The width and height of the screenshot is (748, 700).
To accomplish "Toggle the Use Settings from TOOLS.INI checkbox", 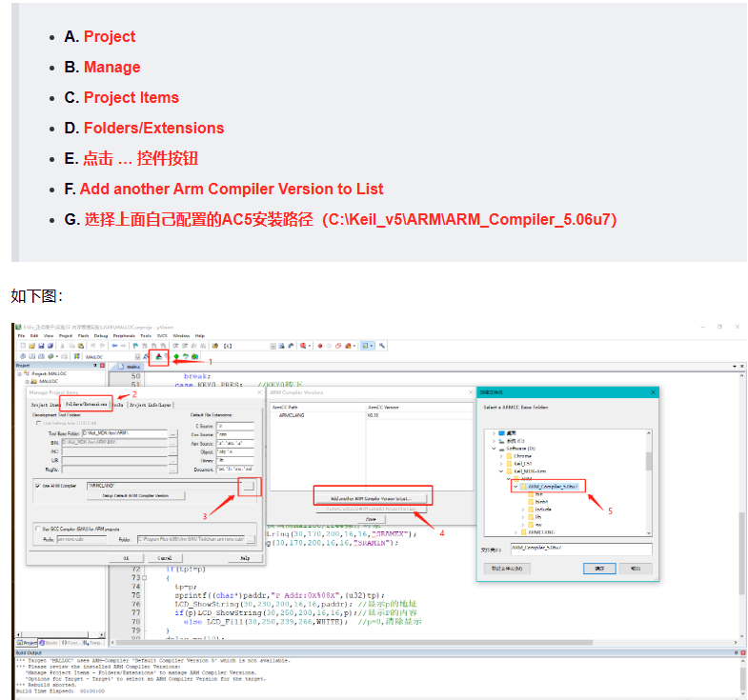I will point(39,424).
